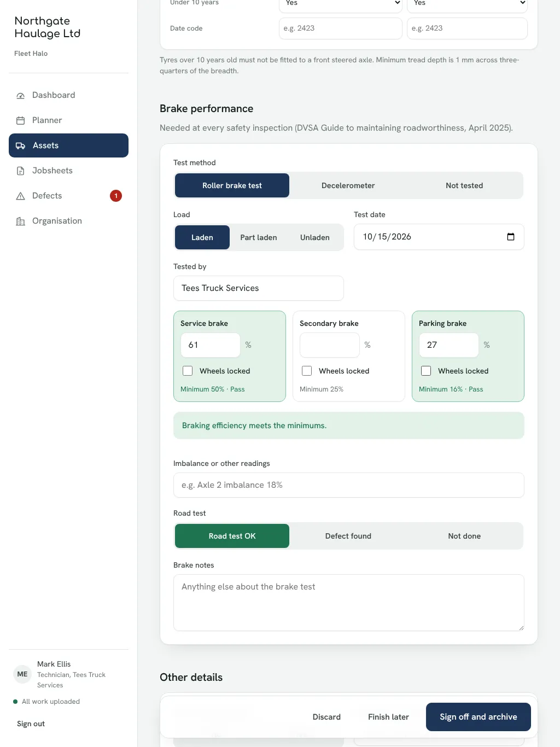Screen dimensions: 560x747
Task: Click the ME user avatar
Action: pos(22,674)
